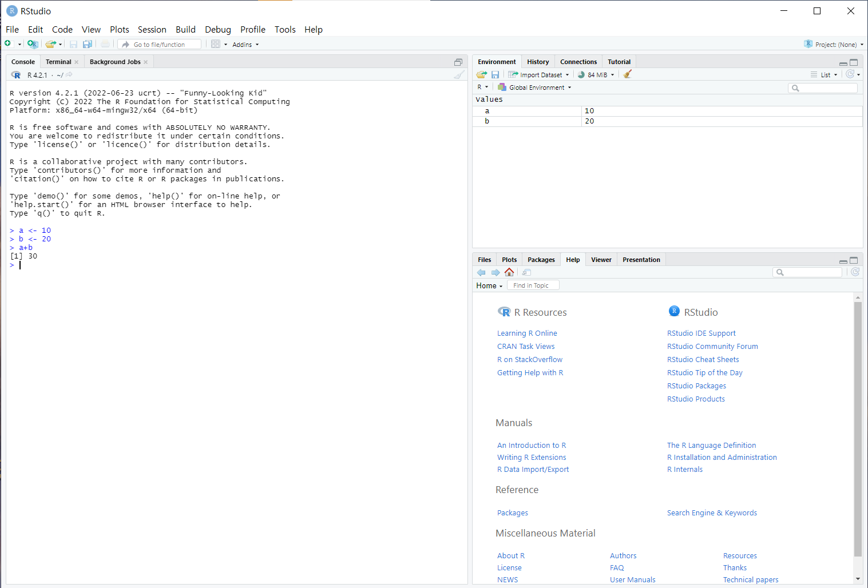Go forward in Help pane
Screen dimensions: 868x588
pos(496,272)
